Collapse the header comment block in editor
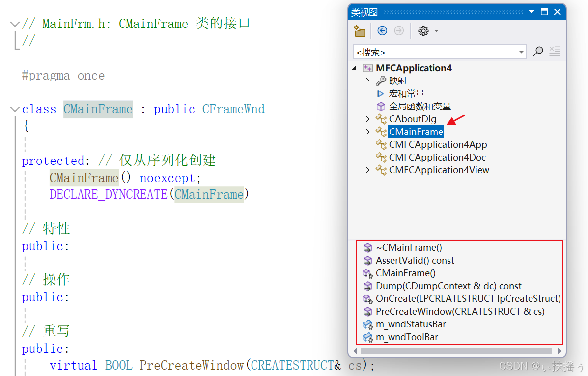This screenshot has height=376, width=588. tap(15, 25)
